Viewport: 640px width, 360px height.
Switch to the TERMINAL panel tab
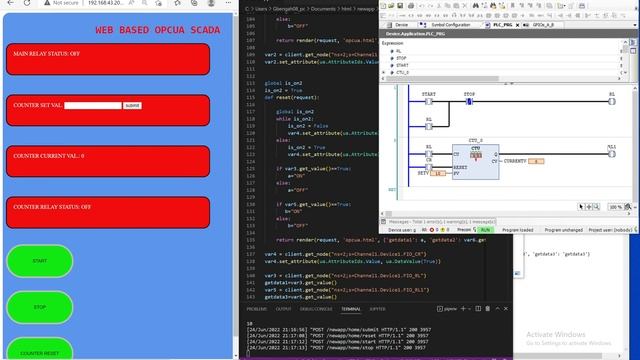351,309
